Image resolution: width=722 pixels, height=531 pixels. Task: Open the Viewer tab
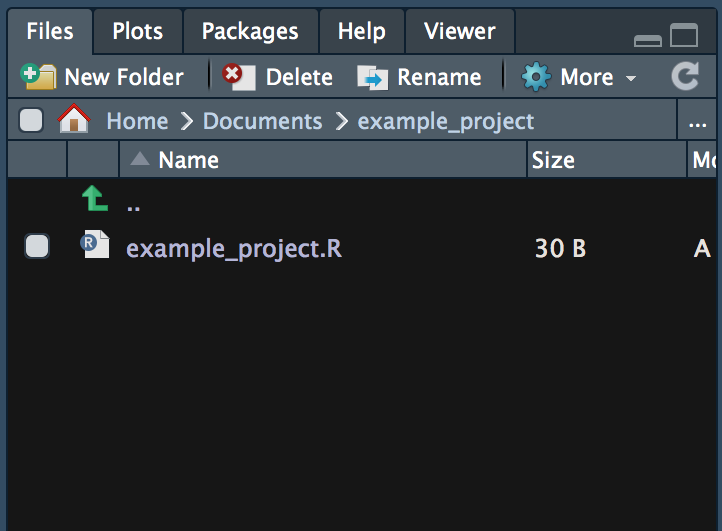[460, 31]
